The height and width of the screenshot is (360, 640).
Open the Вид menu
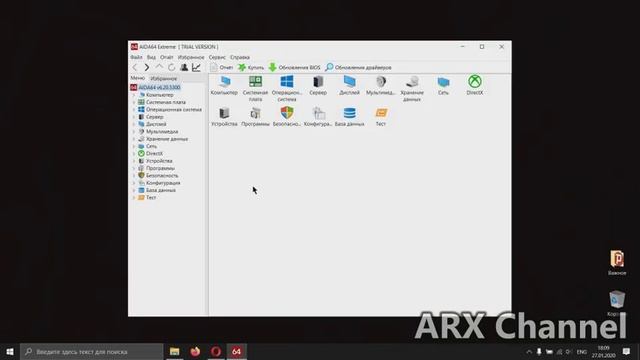tap(151, 57)
